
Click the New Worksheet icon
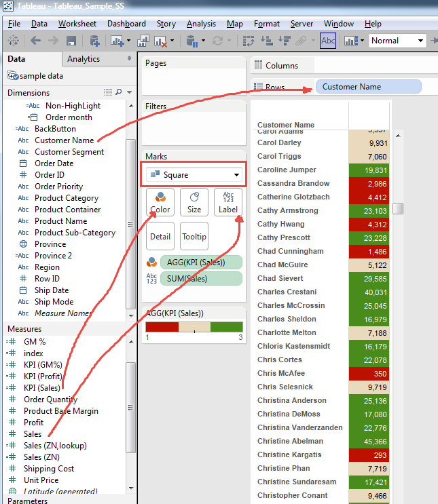click(x=117, y=41)
